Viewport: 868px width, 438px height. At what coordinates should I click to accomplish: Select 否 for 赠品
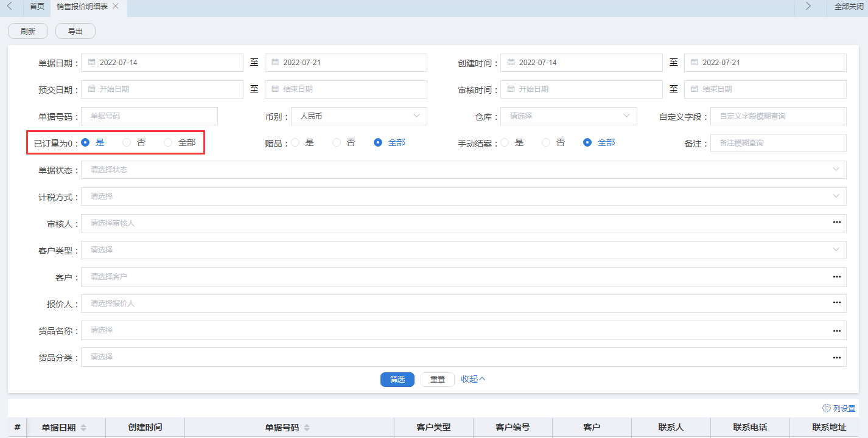337,142
